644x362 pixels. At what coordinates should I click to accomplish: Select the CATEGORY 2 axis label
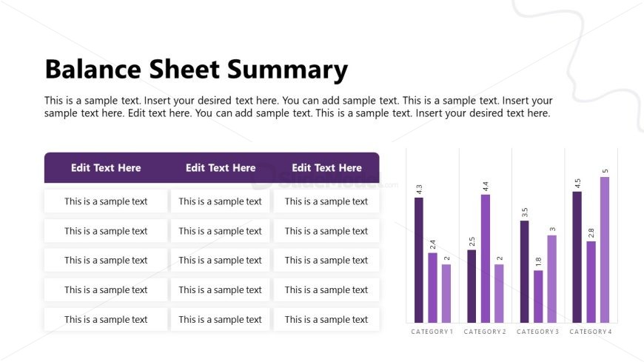coord(485,332)
